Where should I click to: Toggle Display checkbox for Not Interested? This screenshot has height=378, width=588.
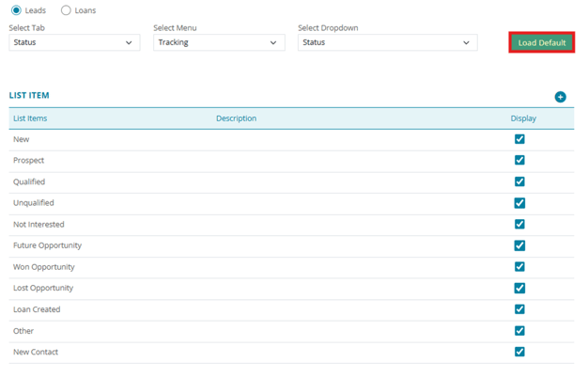click(x=519, y=224)
